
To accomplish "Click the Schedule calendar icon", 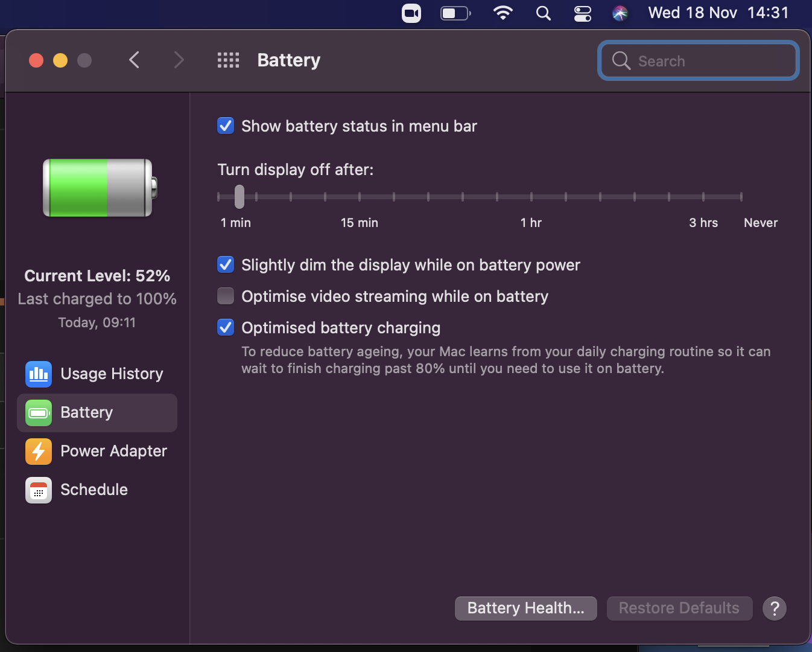I will pyautogui.click(x=39, y=490).
